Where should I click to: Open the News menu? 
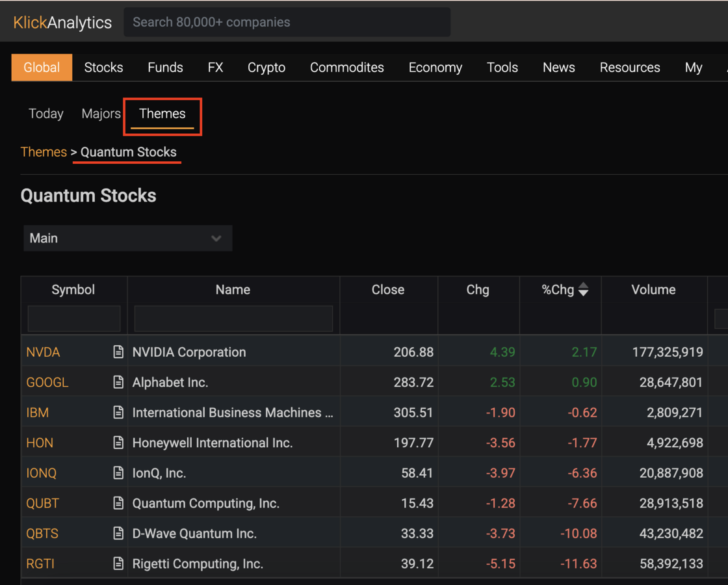(559, 68)
